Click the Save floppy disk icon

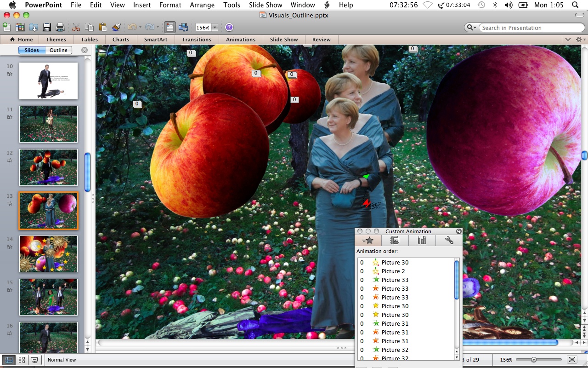coord(46,28)
